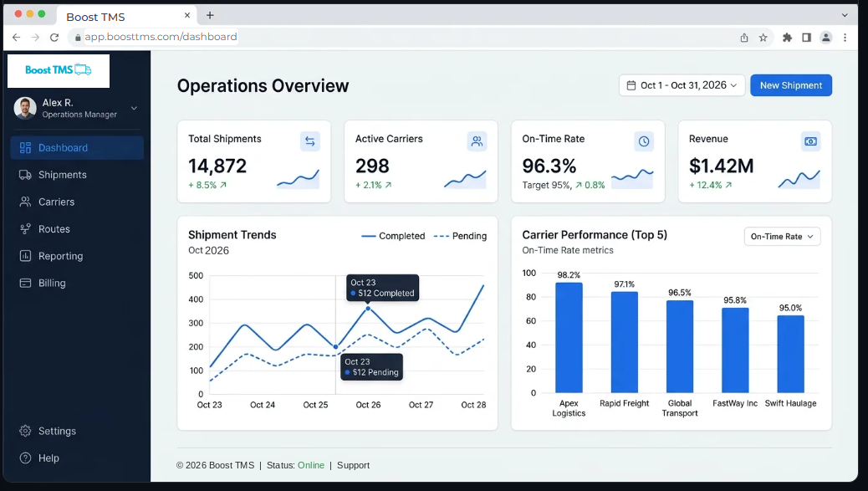Click the FastWay Inc bar

[x=735, y=350]
